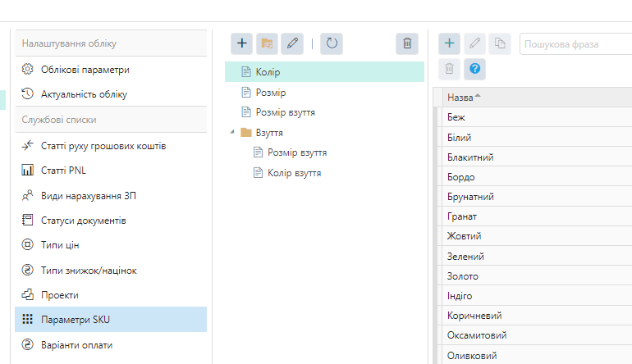Screen dimensions: 632x364
Task: Select the Колір parameter in tree
Action: pyautogui.click(x=268, y=72)
